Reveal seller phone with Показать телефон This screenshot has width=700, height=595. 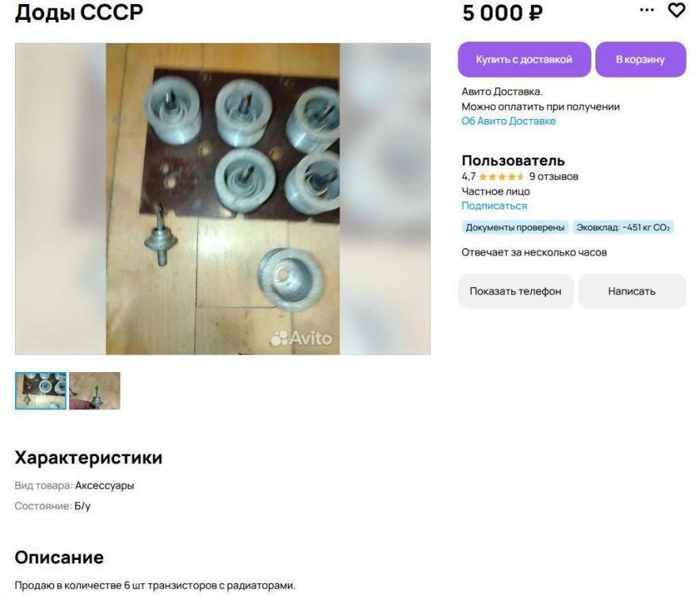tap(515, 291)
